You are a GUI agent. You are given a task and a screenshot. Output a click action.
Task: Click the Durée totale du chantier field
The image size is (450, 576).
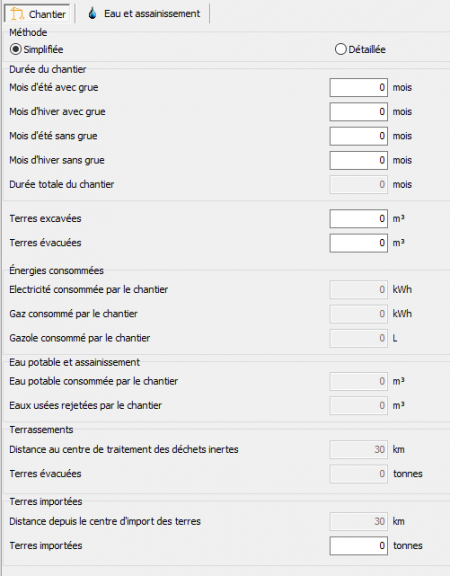coord(359,184)
